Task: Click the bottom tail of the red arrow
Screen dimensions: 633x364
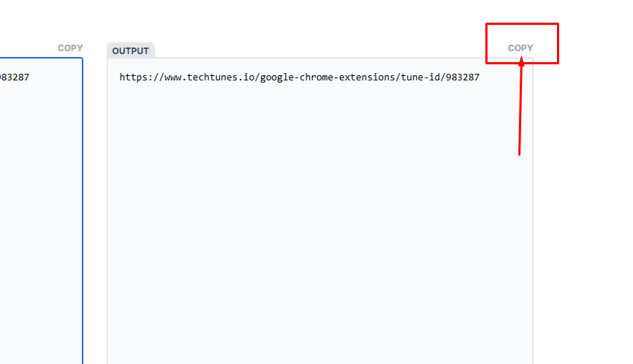Action: click(x=519, y=153)
